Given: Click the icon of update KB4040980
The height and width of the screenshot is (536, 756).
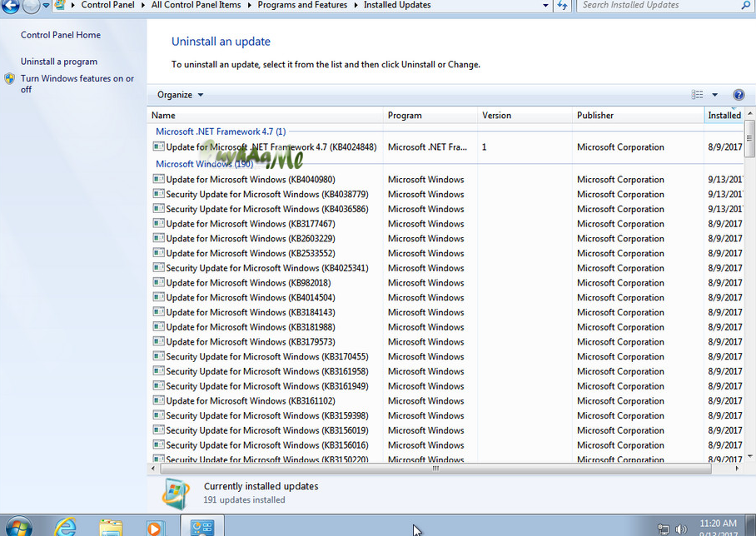Looking at the screenshot, I should pyautogui.click(x=158, y=179).
